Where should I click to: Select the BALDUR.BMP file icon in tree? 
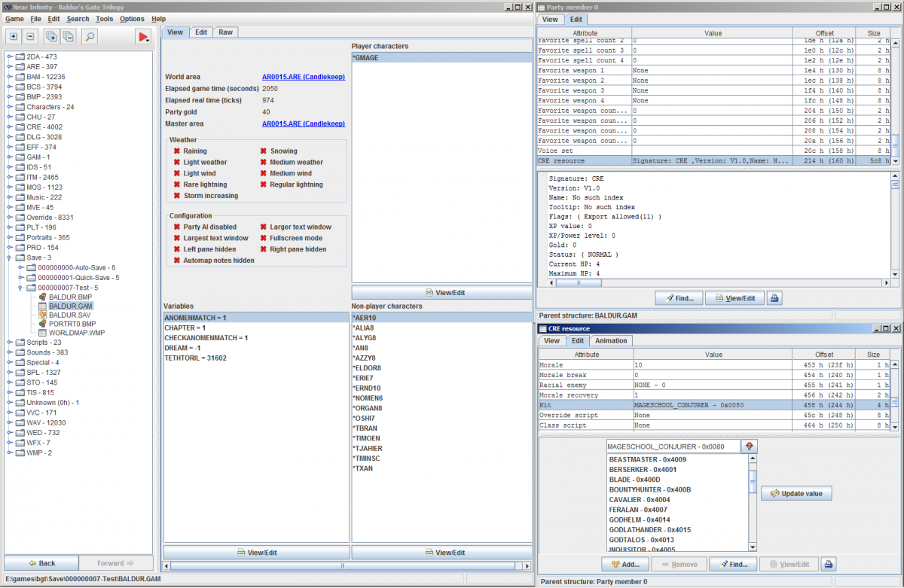42,297
